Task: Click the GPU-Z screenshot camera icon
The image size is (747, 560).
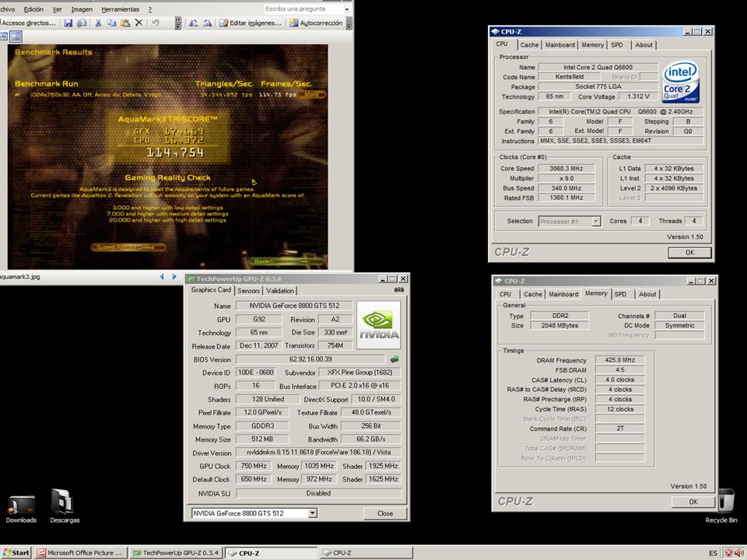Action: (399, 290)
